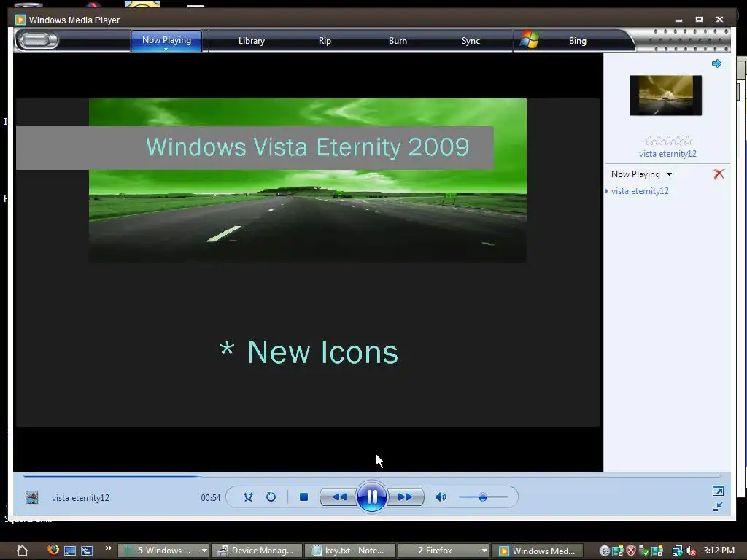Switch to key.txt Notepad on the taskbar

coord(349,551)
